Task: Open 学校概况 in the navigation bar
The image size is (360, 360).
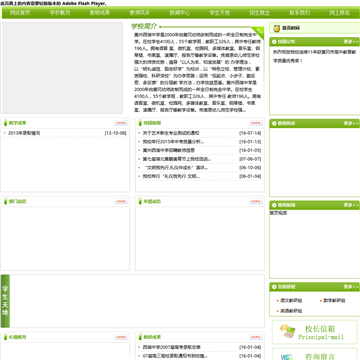Action: (60, 13)
